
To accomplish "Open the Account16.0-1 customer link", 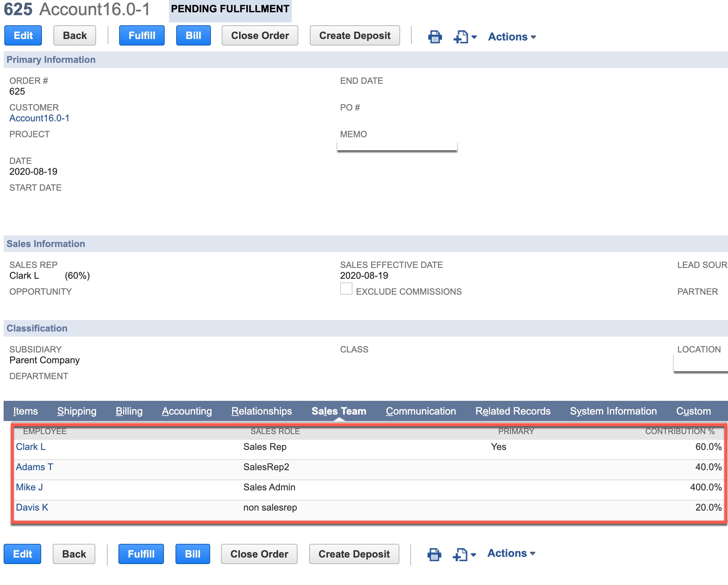I will click(39, 118).
